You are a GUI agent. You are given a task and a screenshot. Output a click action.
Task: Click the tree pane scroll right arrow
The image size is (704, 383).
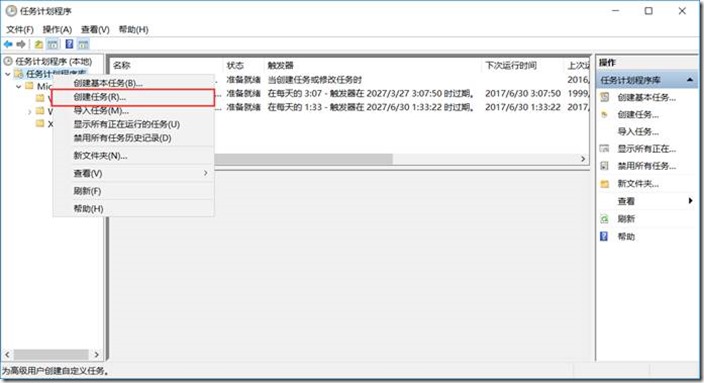click(x=97, y=355)
